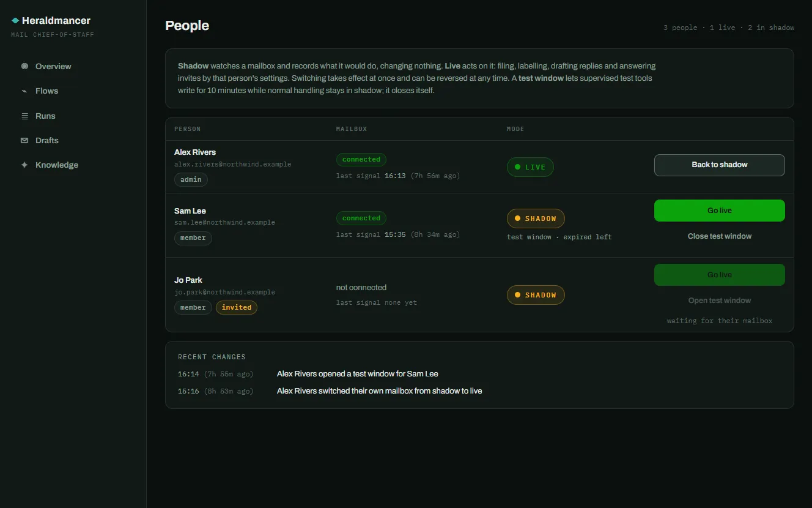This screenshot has height=508, width=812.
Task: Click Go live for Sam Lee
Action: pos(719,211)
